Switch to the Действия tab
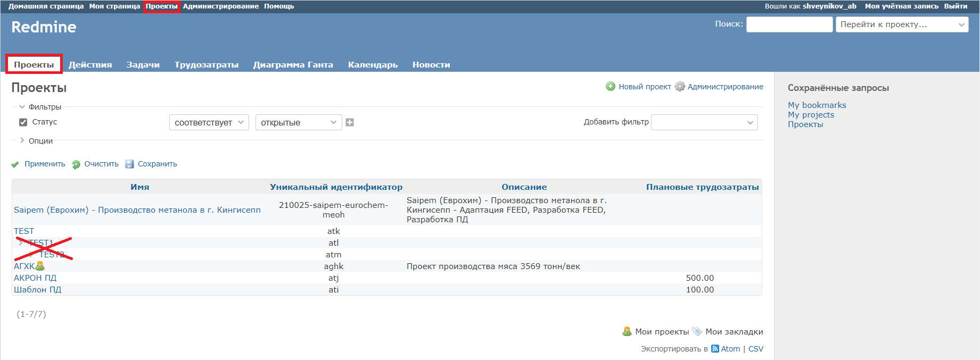980x360 pixels. [x=90, y=65]
